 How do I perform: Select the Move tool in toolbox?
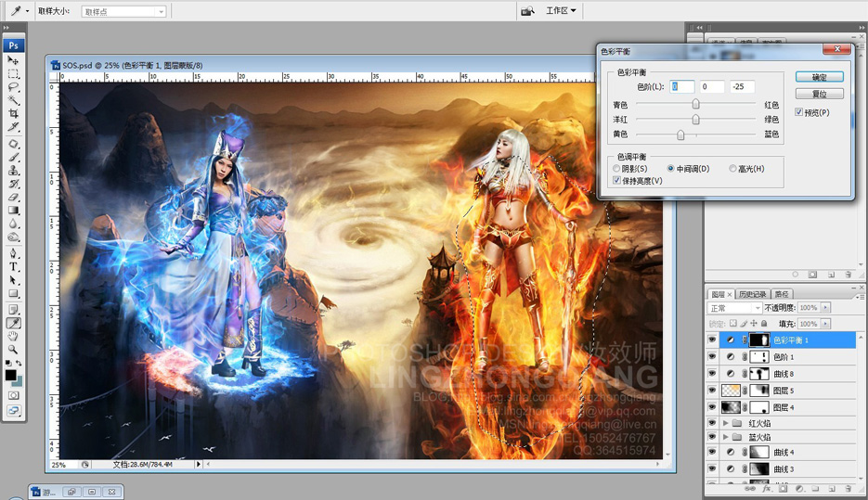pos(13,59)
